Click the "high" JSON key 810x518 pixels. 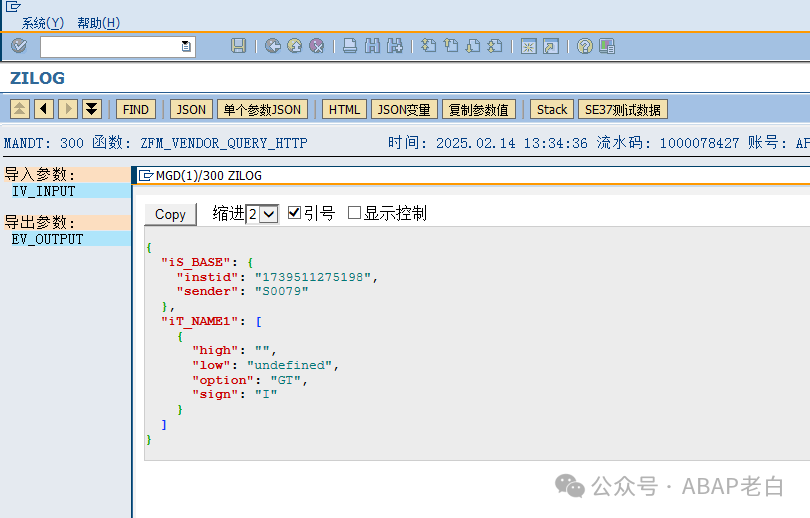[x=215, y=351]
